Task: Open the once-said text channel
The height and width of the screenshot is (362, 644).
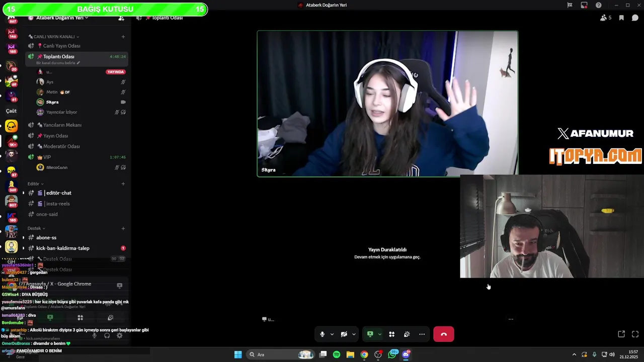Action: [76, 214]
